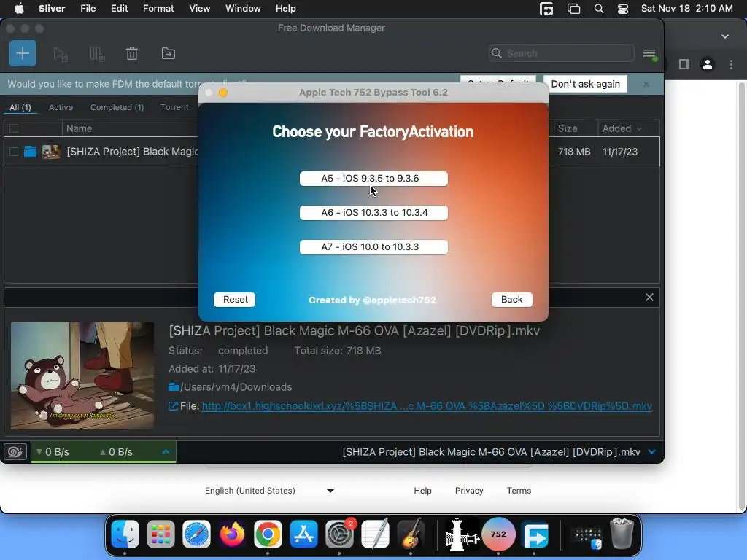Open the FDM hamburger menu
The height and width of the screenshot is (560, 747).
click(650, 54)
